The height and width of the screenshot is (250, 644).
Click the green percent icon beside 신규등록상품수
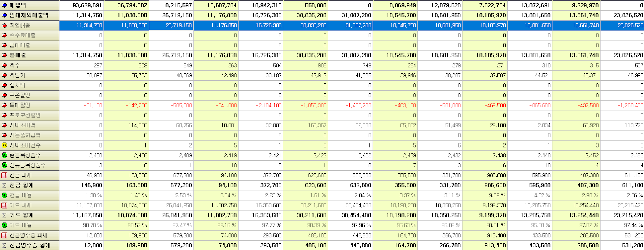4,165
